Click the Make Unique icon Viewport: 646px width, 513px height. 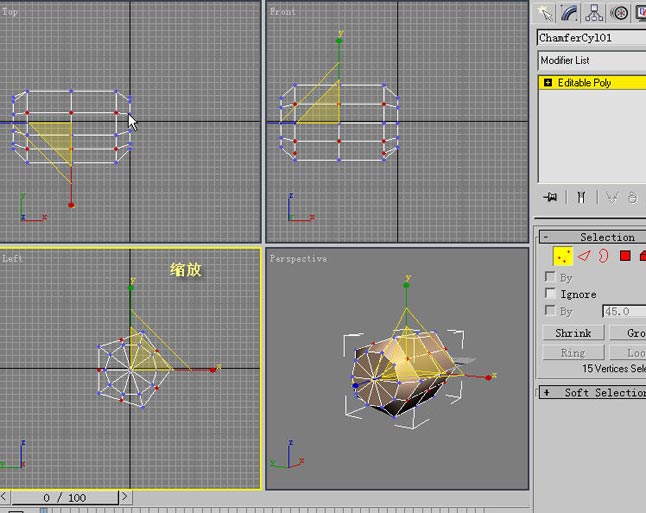[x=612, y=198]
